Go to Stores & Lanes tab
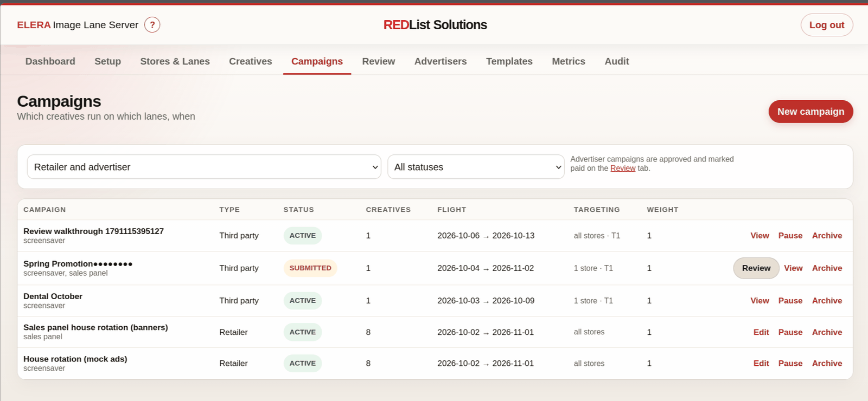 pyautogui.click(x=175, y=61)
